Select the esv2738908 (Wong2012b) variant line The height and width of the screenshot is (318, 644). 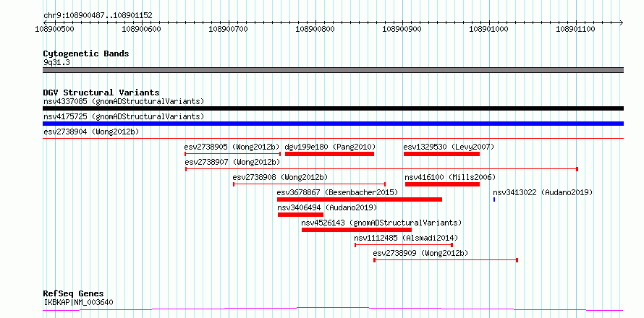pyautogui.click(x=310, y=184)
